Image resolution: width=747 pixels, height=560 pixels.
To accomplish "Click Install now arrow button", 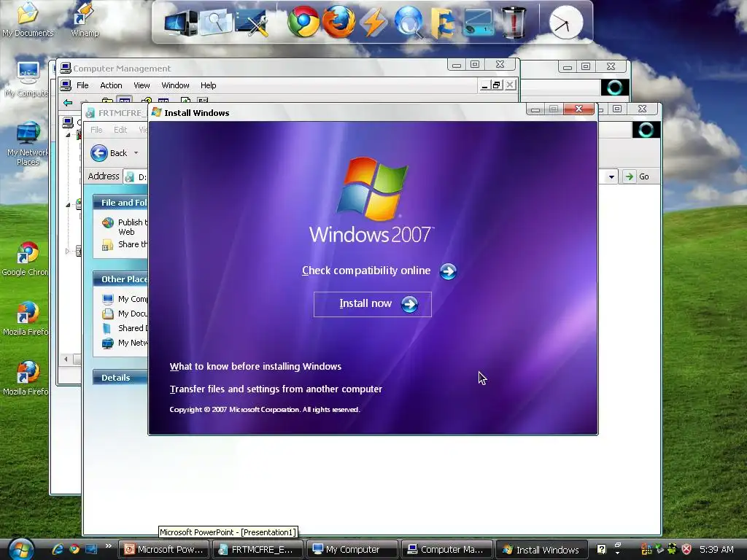I will click(x=373, y=304).
